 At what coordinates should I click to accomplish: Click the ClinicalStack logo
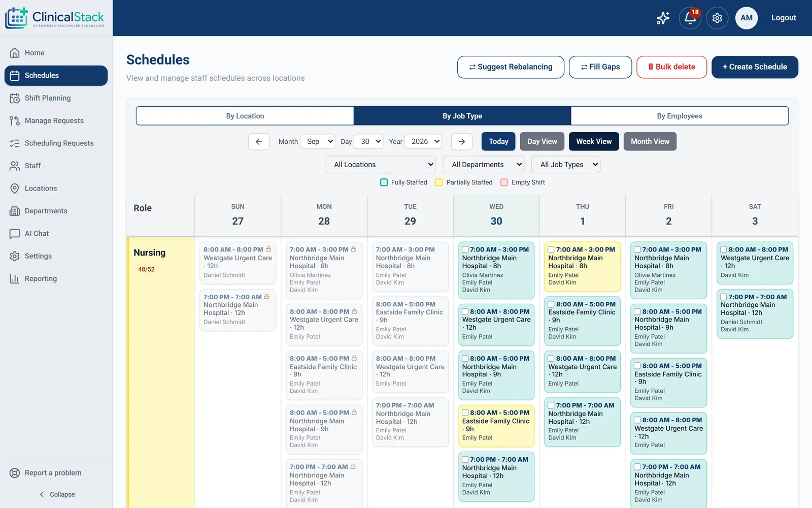click(x=55, y=18)
